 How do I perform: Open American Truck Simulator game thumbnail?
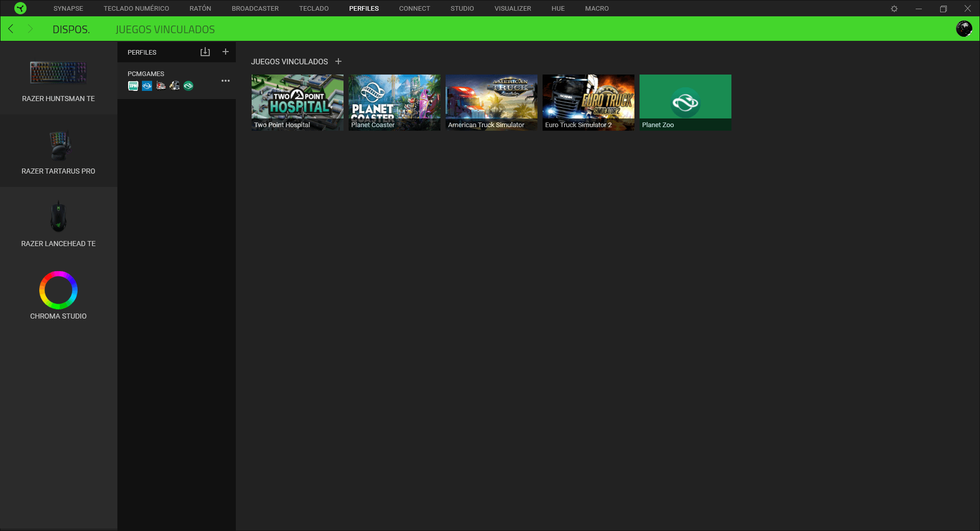492,103
